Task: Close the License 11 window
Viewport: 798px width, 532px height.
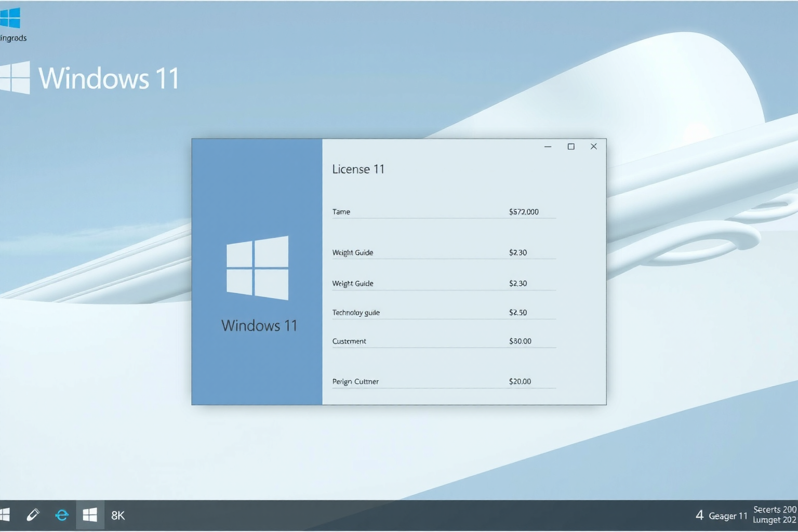Action: tap(594, 147)
